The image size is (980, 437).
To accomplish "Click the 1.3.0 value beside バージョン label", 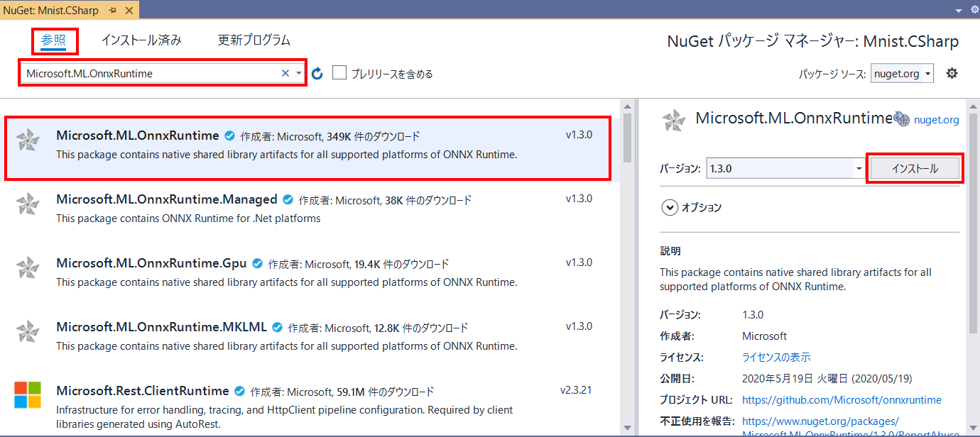I will click(753, 315).
